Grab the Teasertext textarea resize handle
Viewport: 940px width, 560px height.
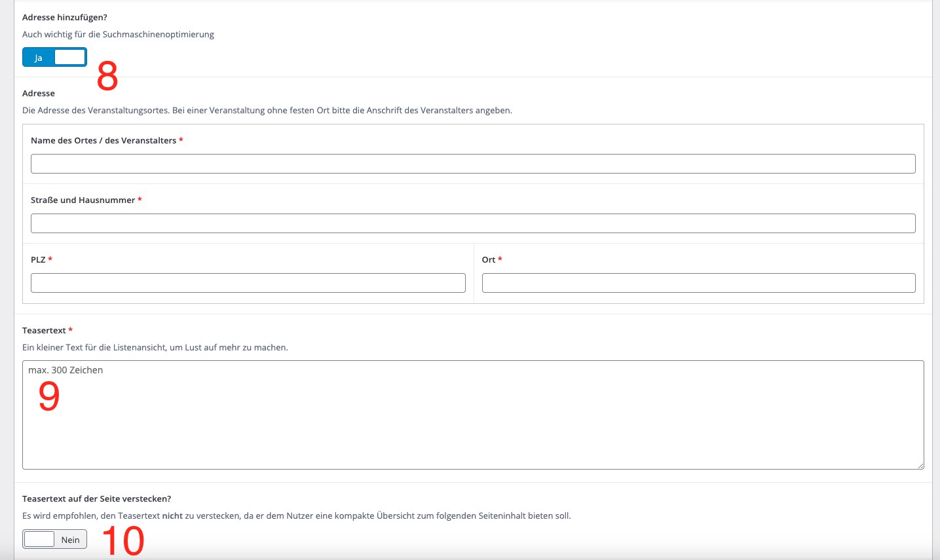(x=920, y=465)
